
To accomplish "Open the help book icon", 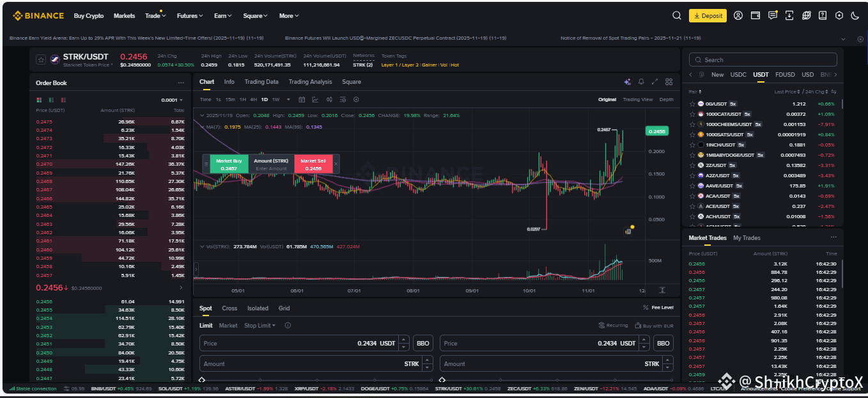I will click(x=823, y=15).
